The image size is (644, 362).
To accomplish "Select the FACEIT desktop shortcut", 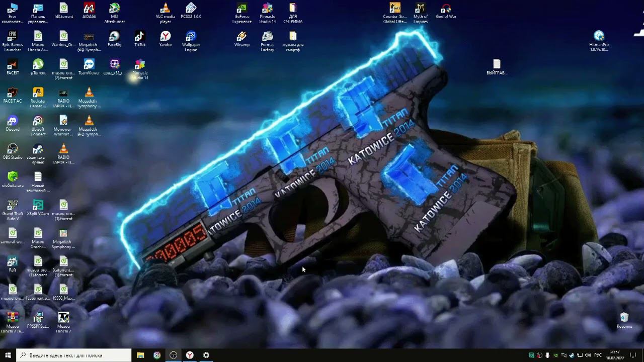I will [x=13, y=67].
